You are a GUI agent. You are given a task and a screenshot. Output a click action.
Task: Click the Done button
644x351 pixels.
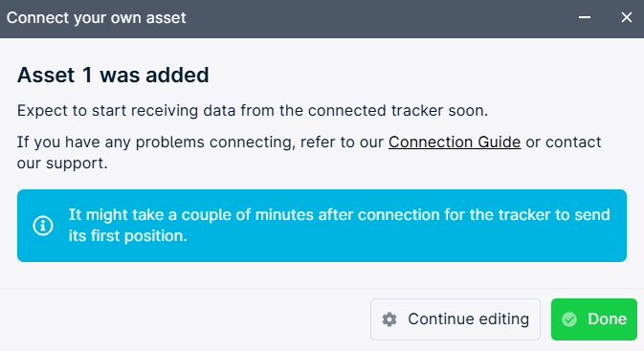pyautogui.click(x=594, y=319)
